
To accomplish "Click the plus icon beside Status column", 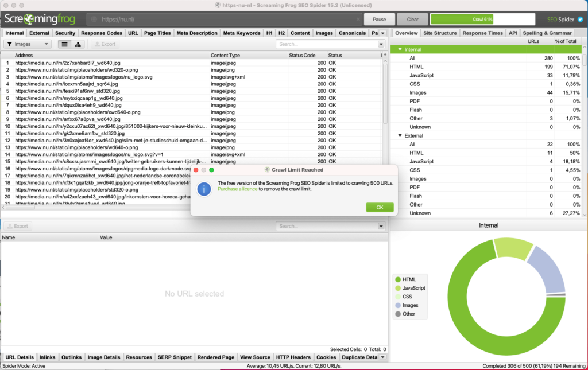I will pyautogui.click(x=385, y=55).
